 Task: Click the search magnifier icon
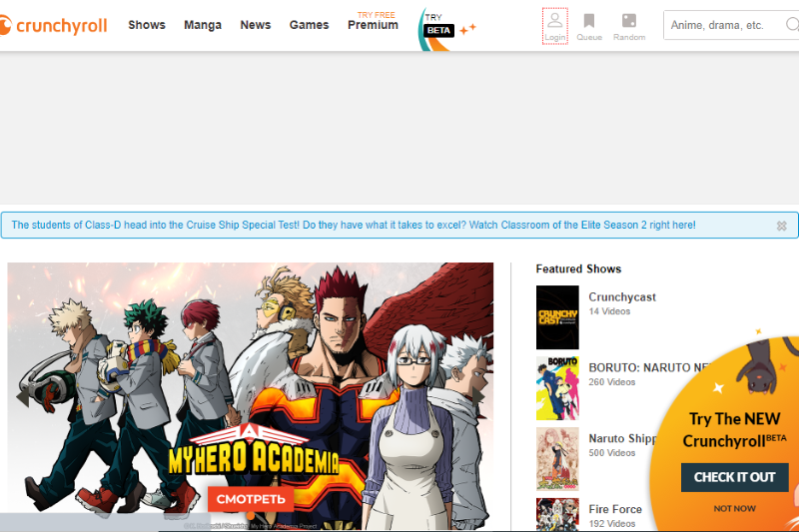click(x=792, y=24)
